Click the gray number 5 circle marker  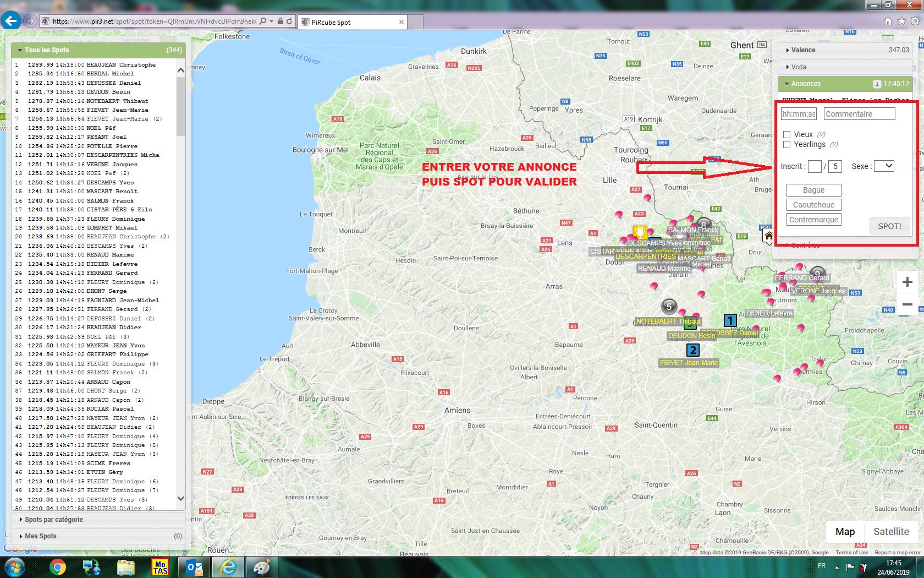point(669,307)
